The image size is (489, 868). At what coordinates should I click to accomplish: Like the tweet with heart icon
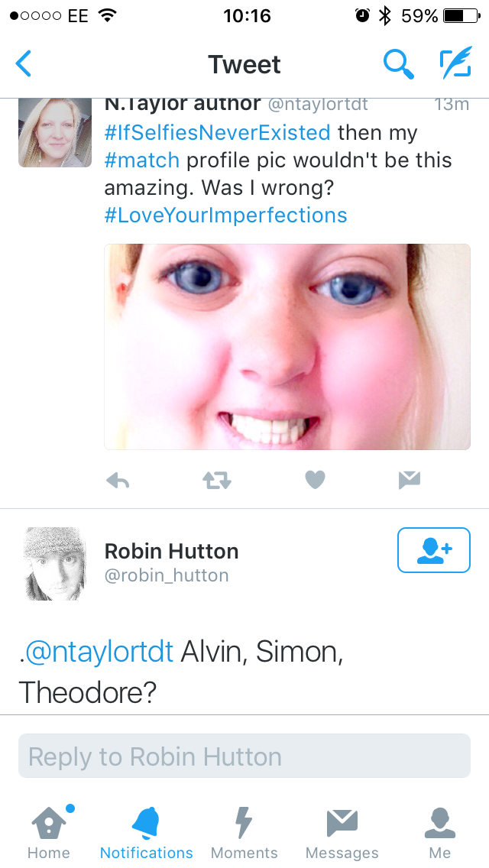315,480
